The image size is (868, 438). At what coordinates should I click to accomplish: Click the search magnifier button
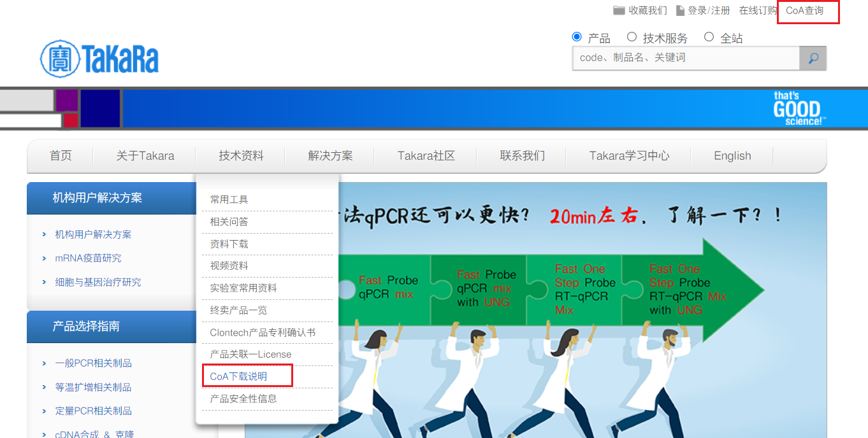click(813, 58)
